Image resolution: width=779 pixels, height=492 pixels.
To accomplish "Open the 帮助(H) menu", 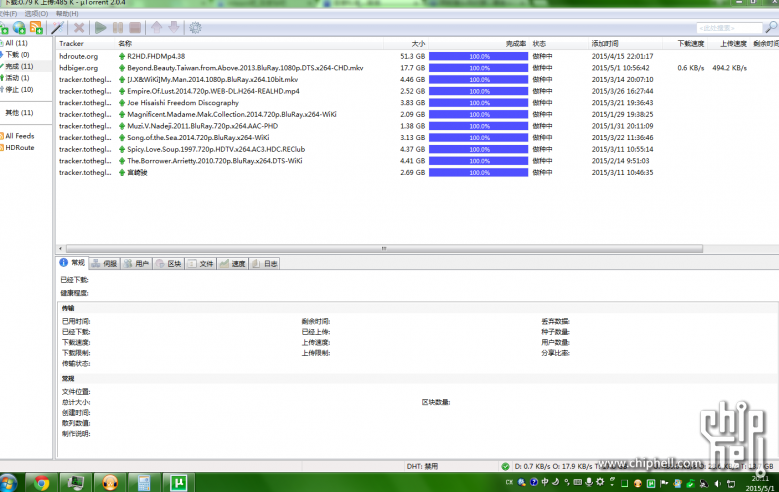I will coord(67,14).
